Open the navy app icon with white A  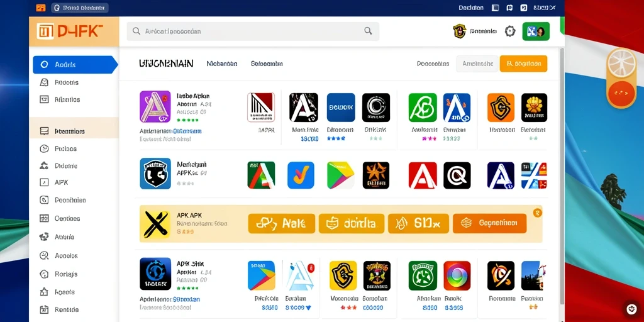point(501,175)
